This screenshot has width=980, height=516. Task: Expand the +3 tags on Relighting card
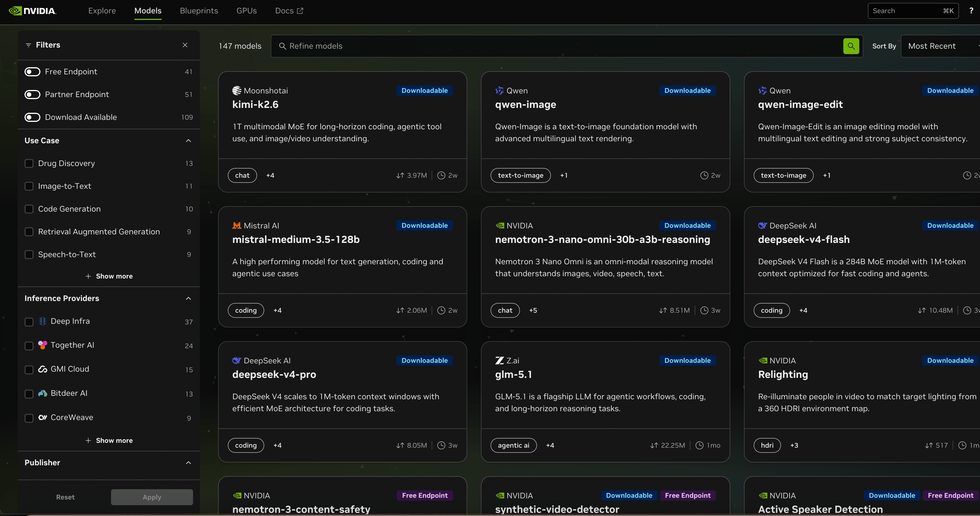pyautogui.click(x=794, y=445)
